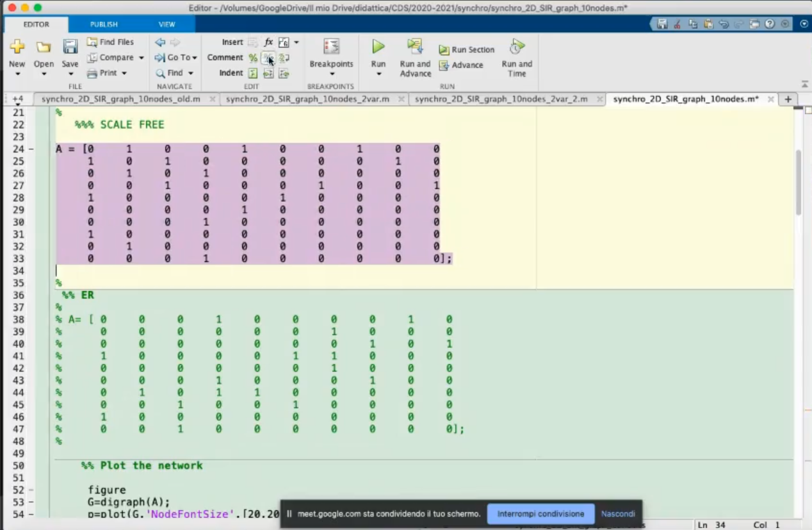Screen dimensions: 812x530
Task: Click the Help question mark icon
Action: point(769,24)
